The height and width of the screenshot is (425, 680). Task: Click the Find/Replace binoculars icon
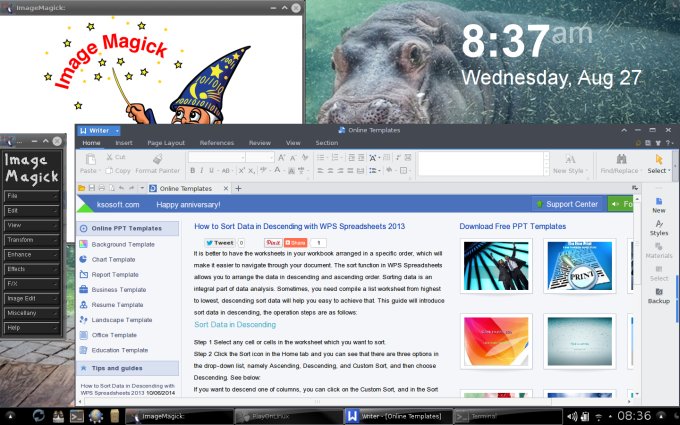(x=621, y=159)
